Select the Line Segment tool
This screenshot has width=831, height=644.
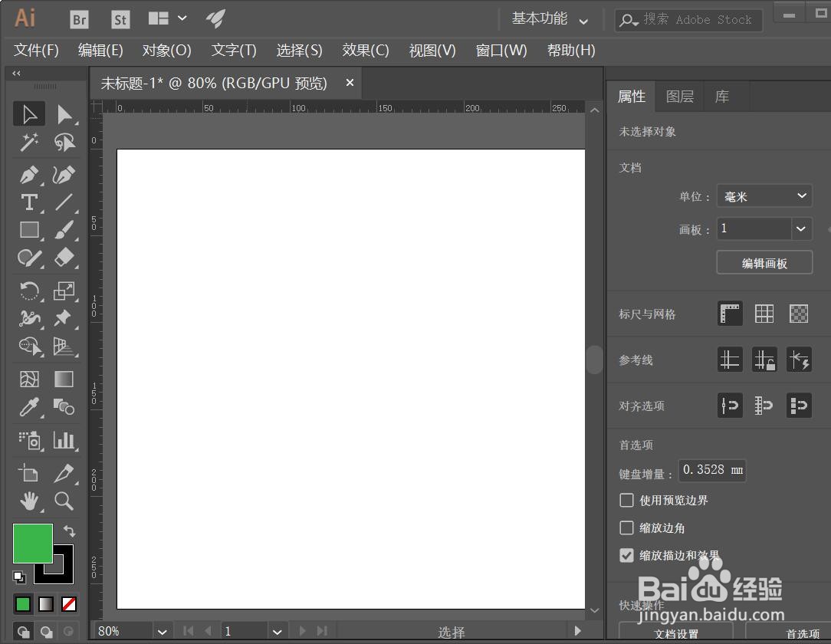click(64, 202)
